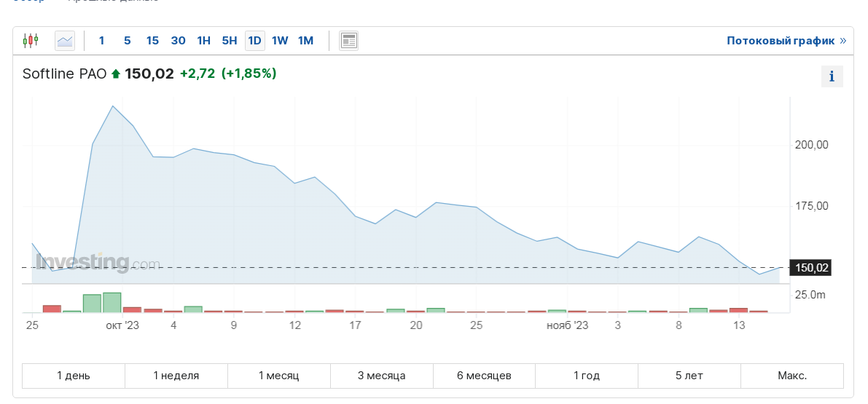The width and height of the screenshot is (868, 404).
Task: Choose the 1H interval
Action: tap(204, 40)
